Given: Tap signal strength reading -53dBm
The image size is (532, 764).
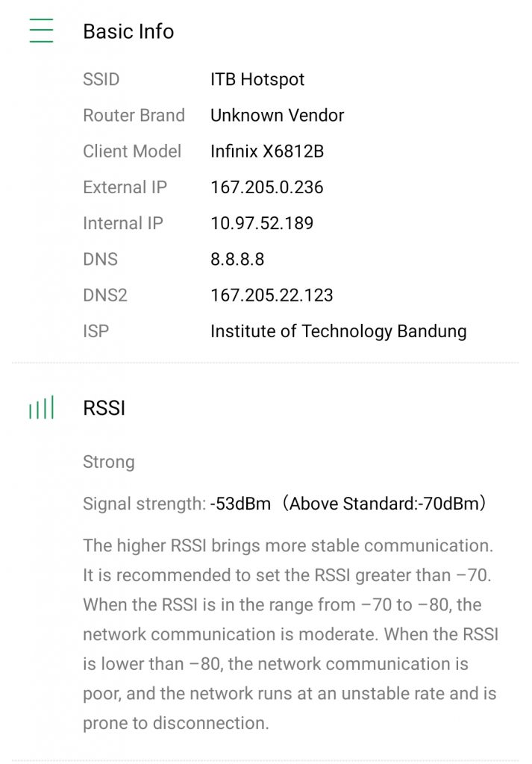Looking at the screenshot, I should click(240, 504).
